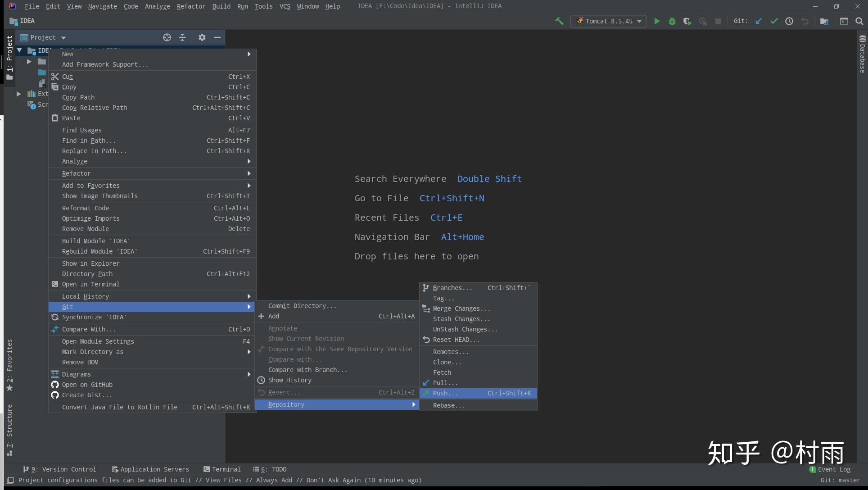Expand the External Libraries node
The image size is (868, 490).
pos(18,94)
